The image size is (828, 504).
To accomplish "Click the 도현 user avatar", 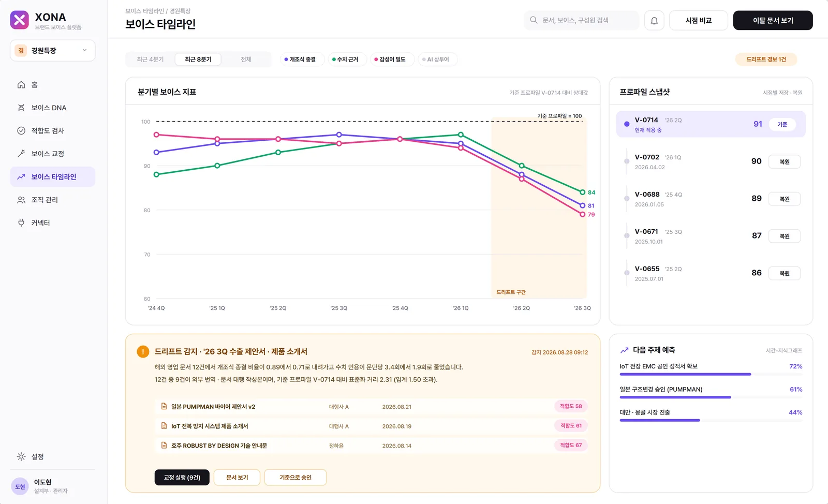I will (x=20, y=486).
